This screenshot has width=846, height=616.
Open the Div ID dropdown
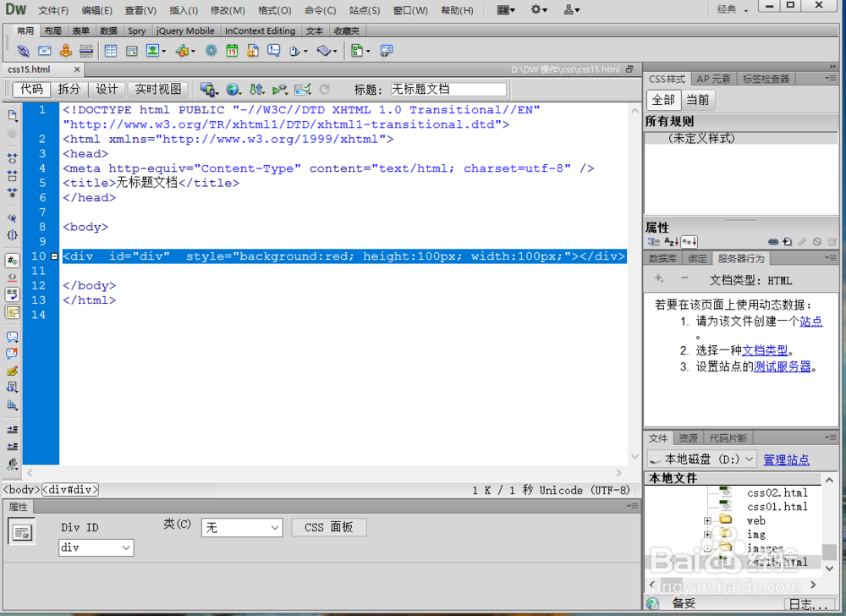pos(96,547)
